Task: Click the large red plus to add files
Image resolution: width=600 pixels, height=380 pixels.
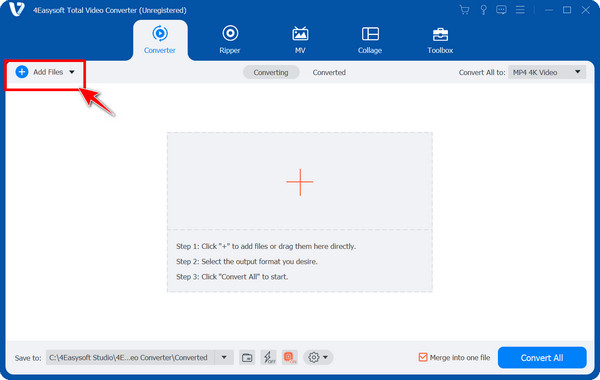Action: (300, 182)
